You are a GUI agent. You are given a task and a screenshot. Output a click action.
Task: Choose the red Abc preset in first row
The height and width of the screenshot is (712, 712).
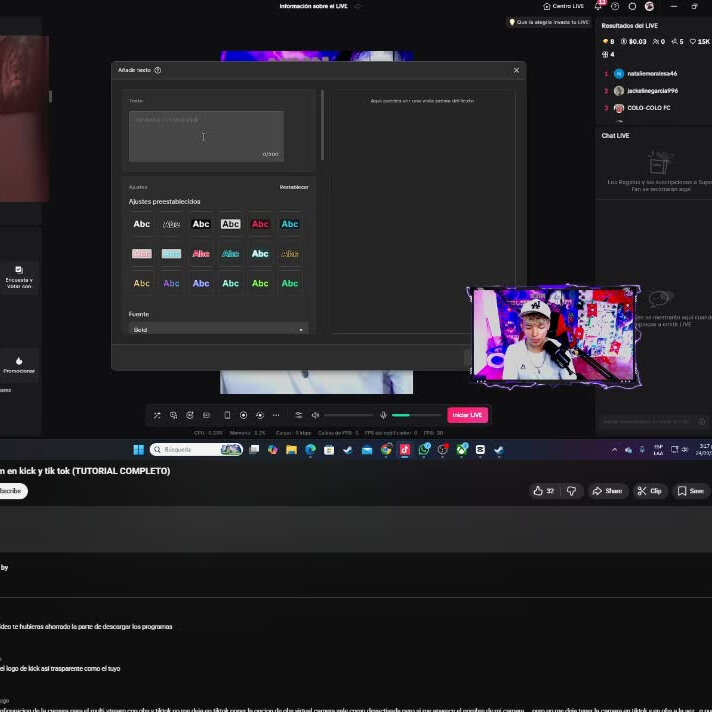click(x=260, y=224)
